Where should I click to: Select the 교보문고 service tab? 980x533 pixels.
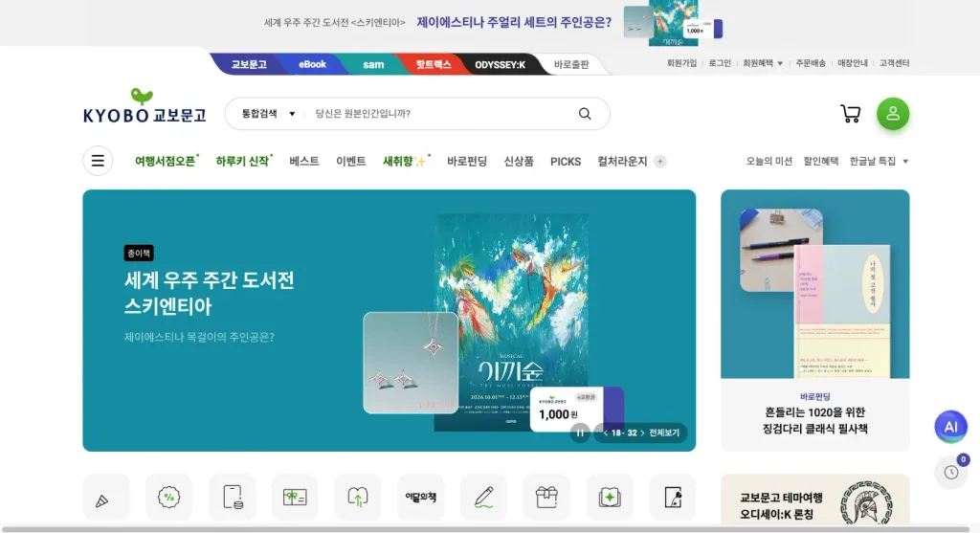[249, 64]
